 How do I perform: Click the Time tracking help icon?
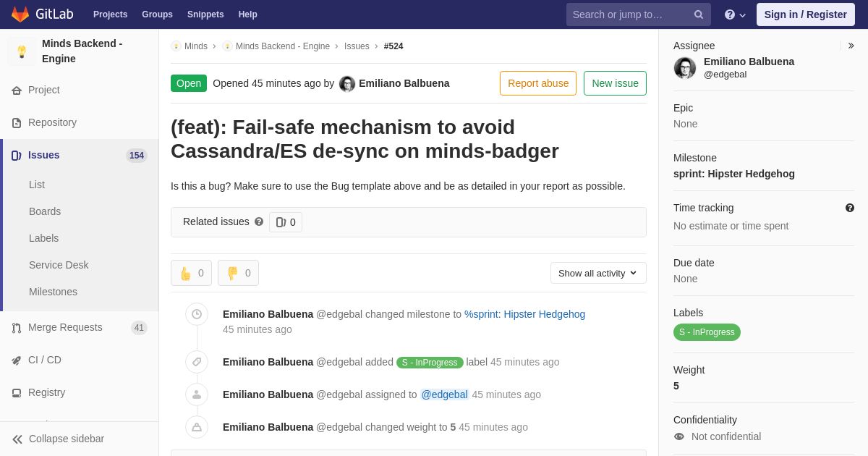(x=850, y=208)
